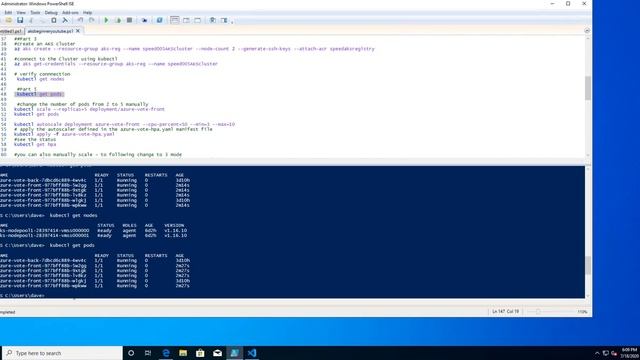
Task: Click the Ln 147 Col 19 status indicator
Action: click(x=505, y=312)
